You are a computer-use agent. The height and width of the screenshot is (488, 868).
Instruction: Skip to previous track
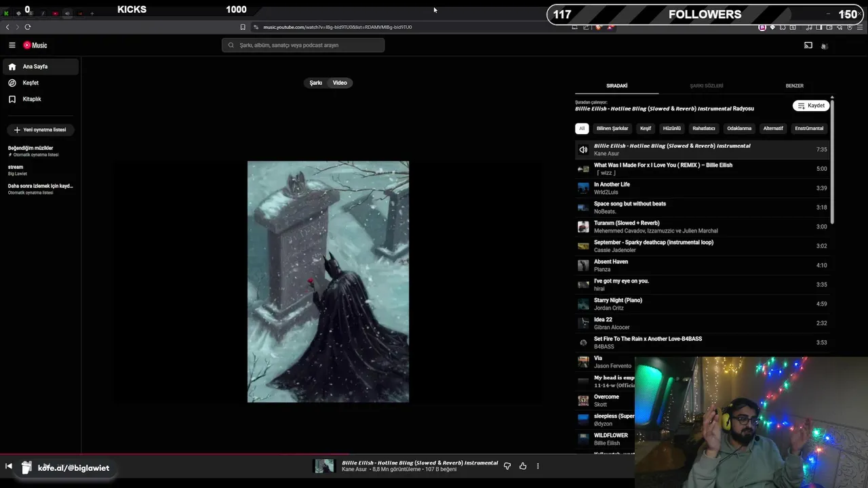tap(9, 466)
